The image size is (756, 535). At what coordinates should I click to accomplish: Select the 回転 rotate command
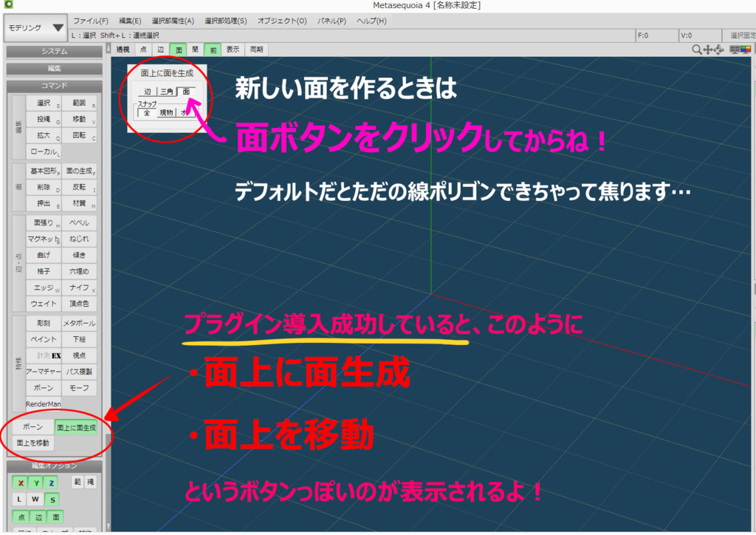point(79,135)
